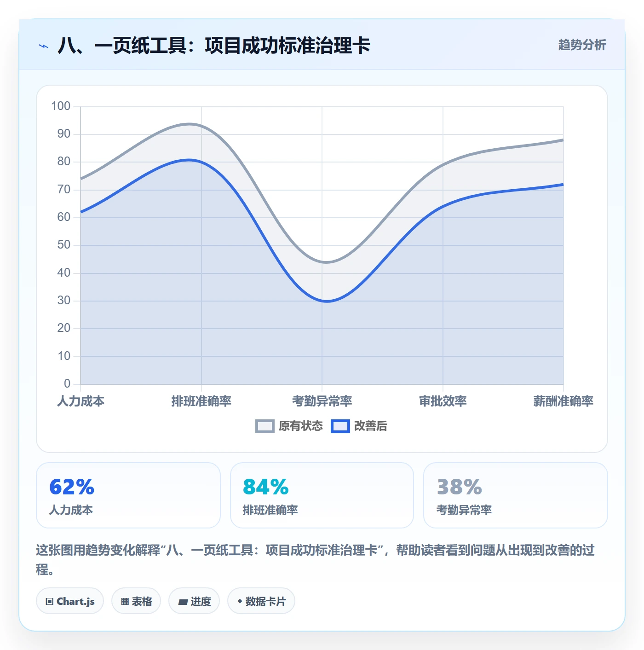Open the 84% 排班准确率 card
The width and height of the screenshot is (644, 650).
322,495
